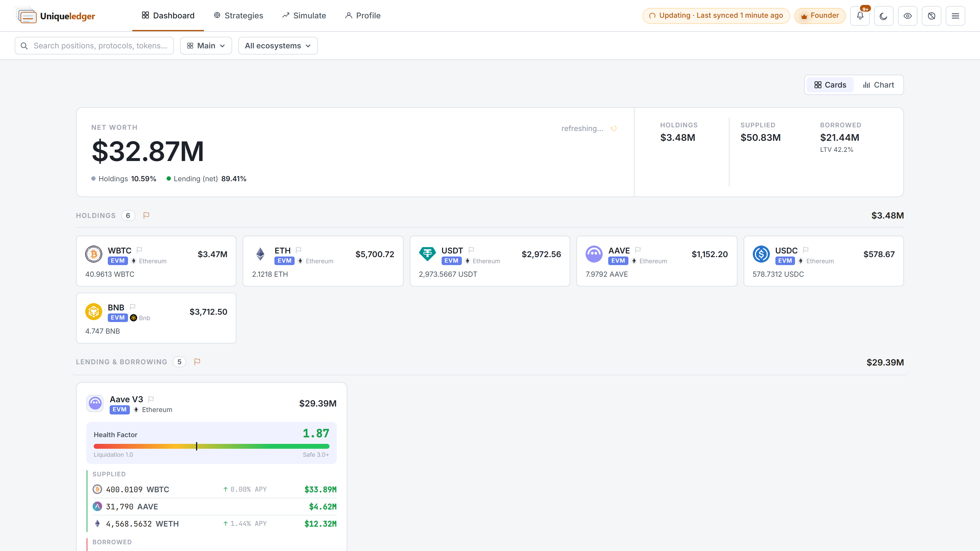Focus the search positions field
This screenshot has height=551, width=980.
[x=94, y=46]
